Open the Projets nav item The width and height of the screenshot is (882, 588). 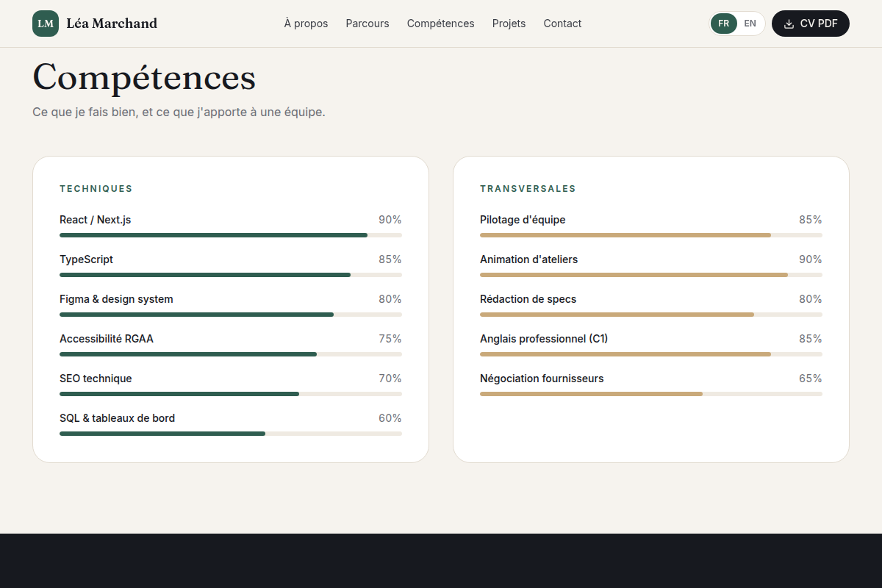(509, 24)
